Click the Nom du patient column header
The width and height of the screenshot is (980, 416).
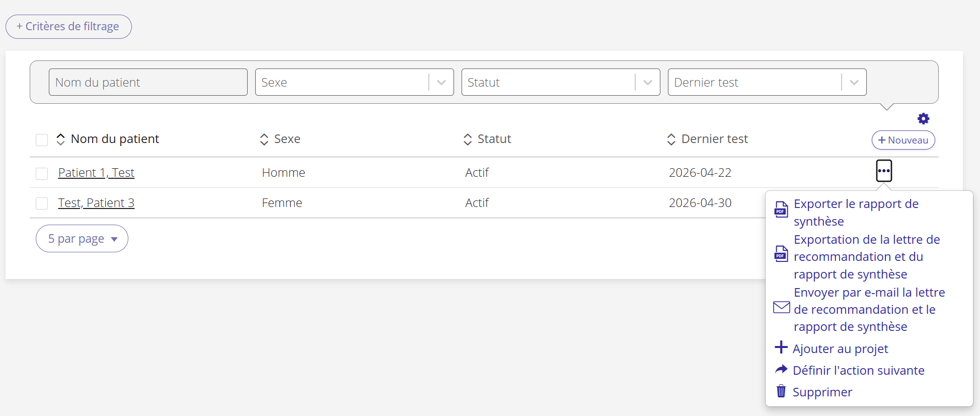[115, 139]
